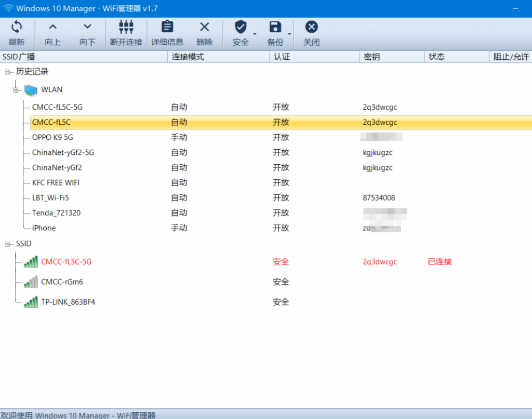Screen dimensions: 532x419
Task: Click the 备份 save disk icon
Action: coord(275,27)
